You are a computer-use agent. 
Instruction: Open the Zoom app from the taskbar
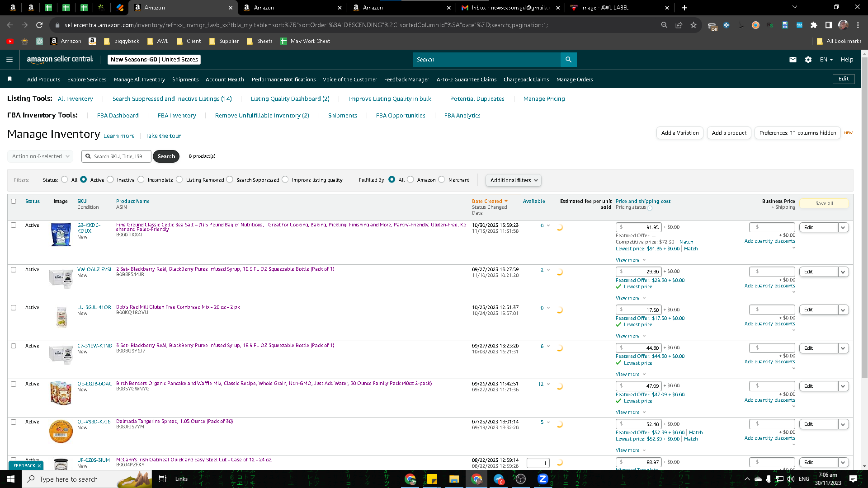(x=542, y=479)
